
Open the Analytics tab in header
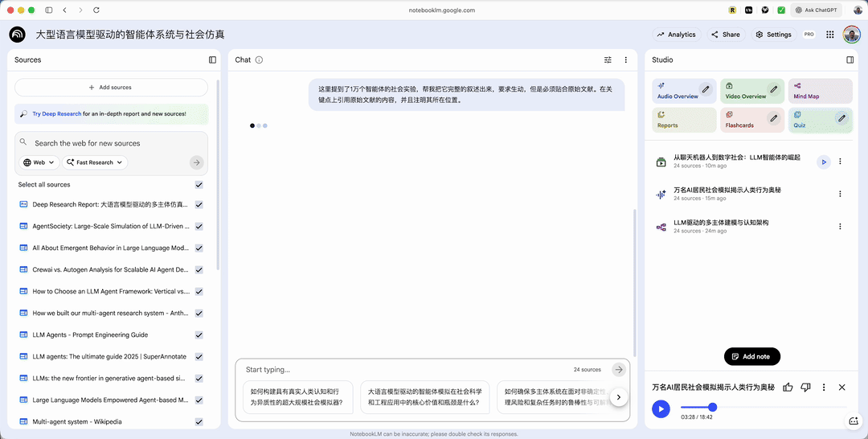coord(676,35)
